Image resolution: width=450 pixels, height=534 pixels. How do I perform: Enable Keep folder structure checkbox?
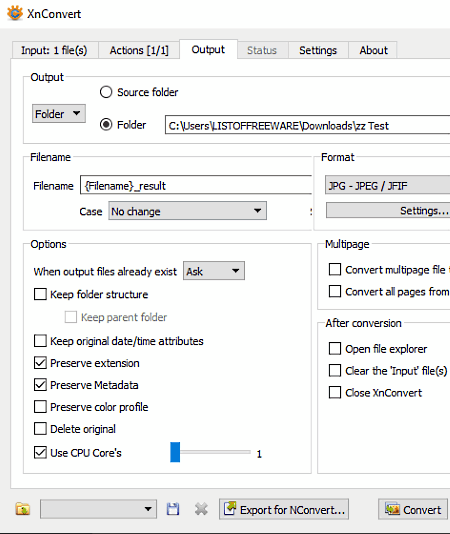[40, 294]
